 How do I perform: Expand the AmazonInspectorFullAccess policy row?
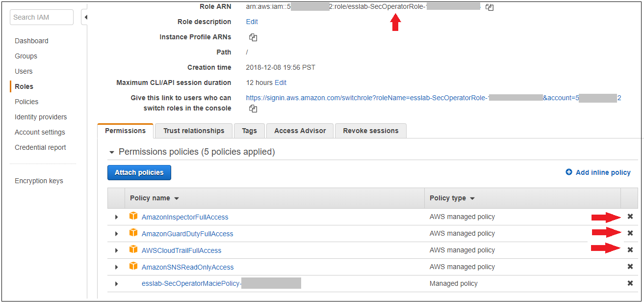point(116,217)
